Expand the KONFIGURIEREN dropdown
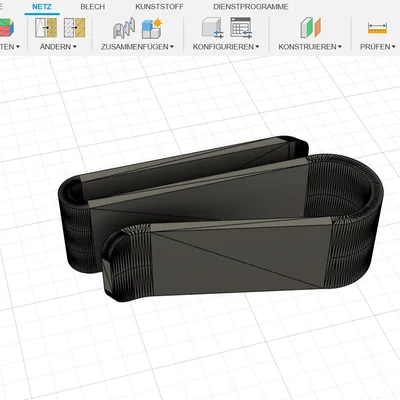 [226, 47]
